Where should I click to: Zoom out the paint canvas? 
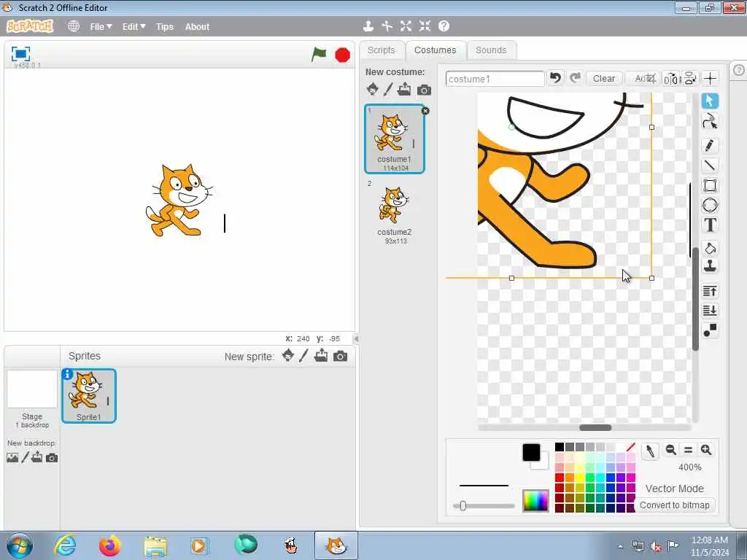(x=671, y=449)
